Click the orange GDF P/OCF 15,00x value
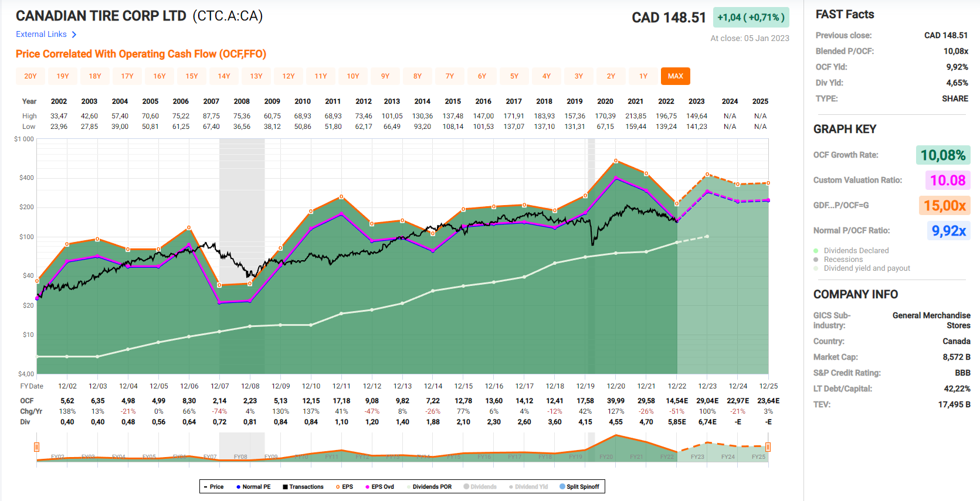This screenshot has width=980, height=501. point(944,206)
